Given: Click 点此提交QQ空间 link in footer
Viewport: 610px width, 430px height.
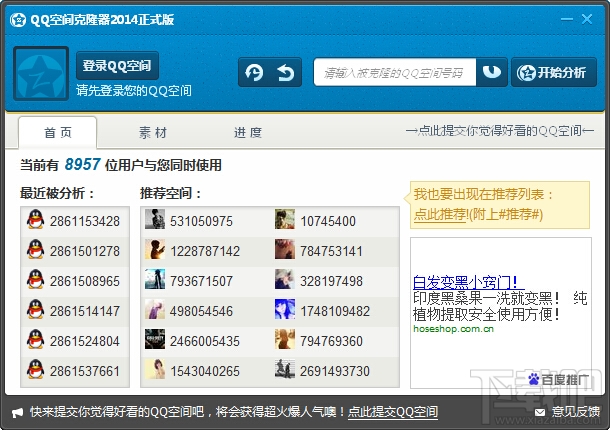Looking at the screenshot, I should point(393,412).
